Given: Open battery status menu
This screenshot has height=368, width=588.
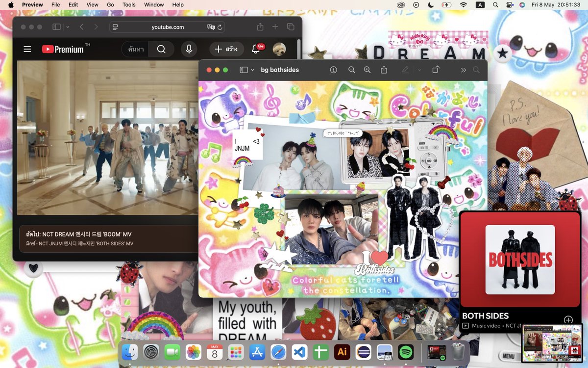Looking at the screenshot, I should [x=446, y=4].
